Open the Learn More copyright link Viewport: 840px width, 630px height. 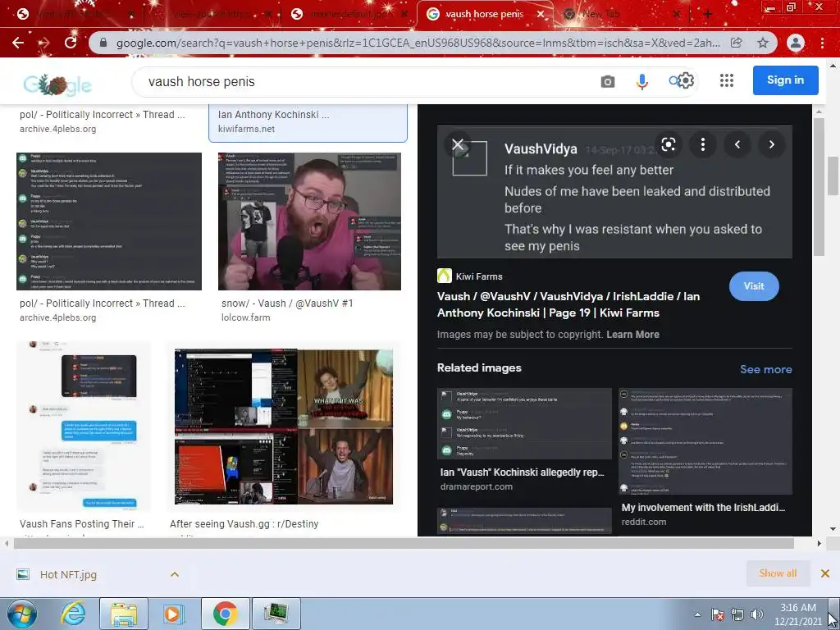coord(632,335)
